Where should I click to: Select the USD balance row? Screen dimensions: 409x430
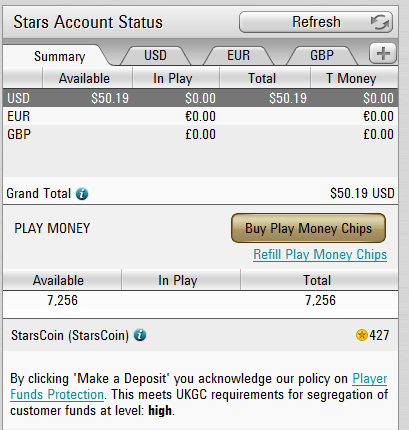pyautogui.click(x=200, y=98)
